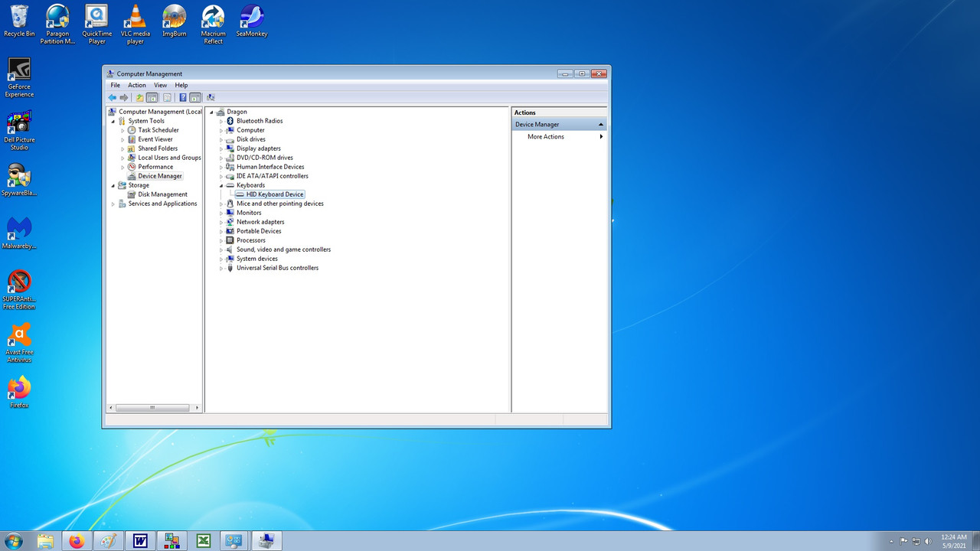Screen dimensions: 980x551
Task: Collapse the Storage node
Action: point(113,185)
